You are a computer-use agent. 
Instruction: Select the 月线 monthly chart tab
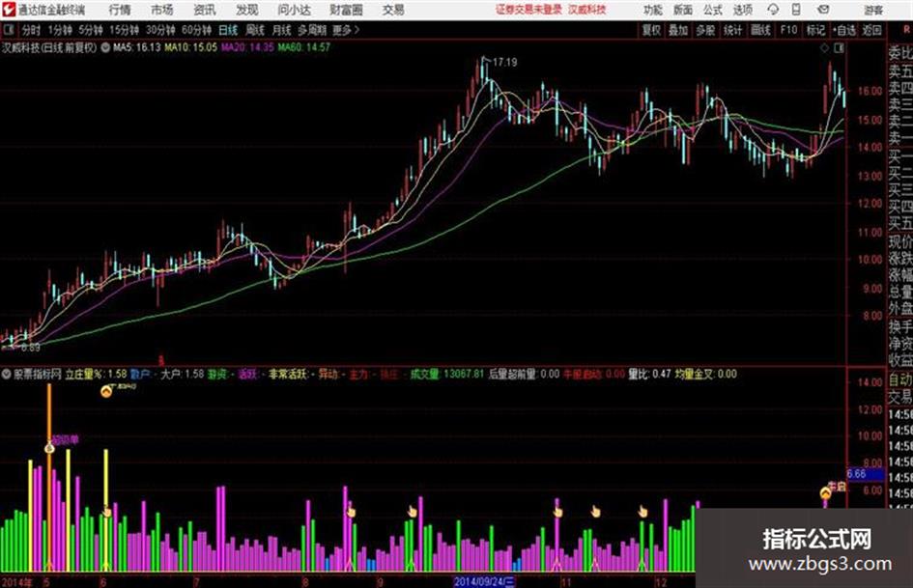pyautogui.click(x=281, y=30)
